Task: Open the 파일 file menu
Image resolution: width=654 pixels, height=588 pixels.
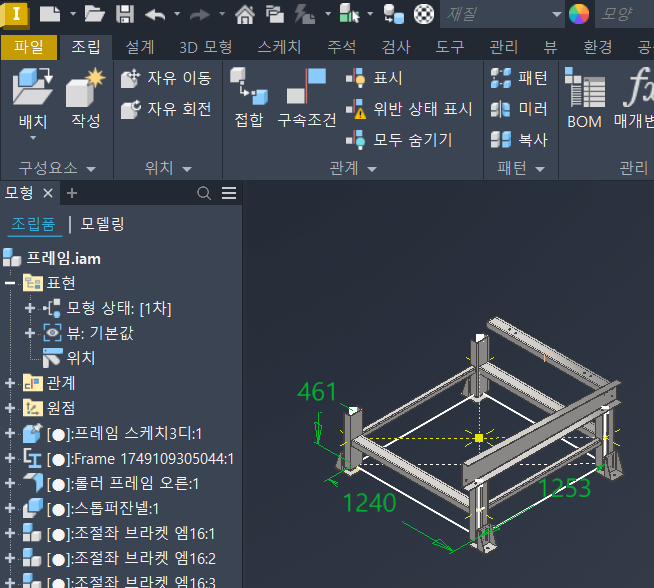Action: [x=29, y=47]
